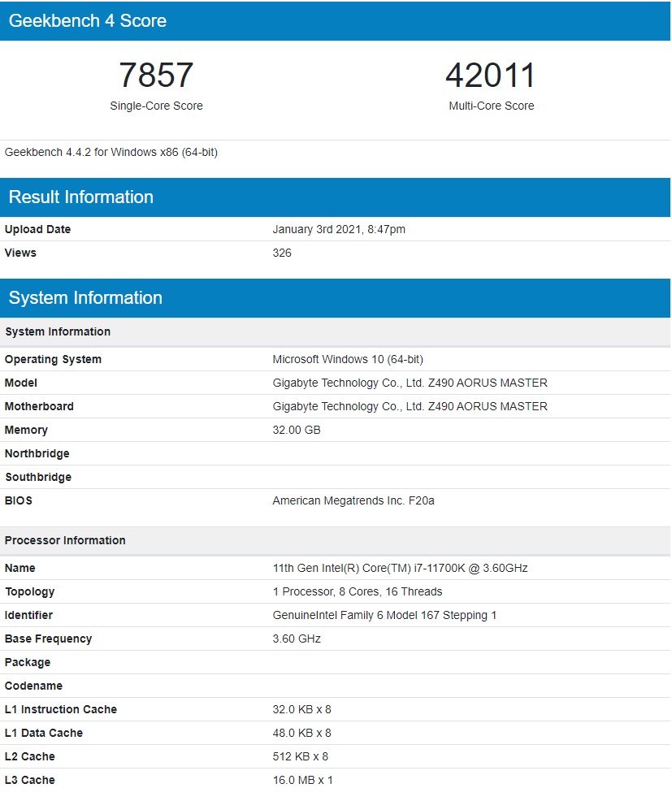Click the Motherboard row label

39,407
